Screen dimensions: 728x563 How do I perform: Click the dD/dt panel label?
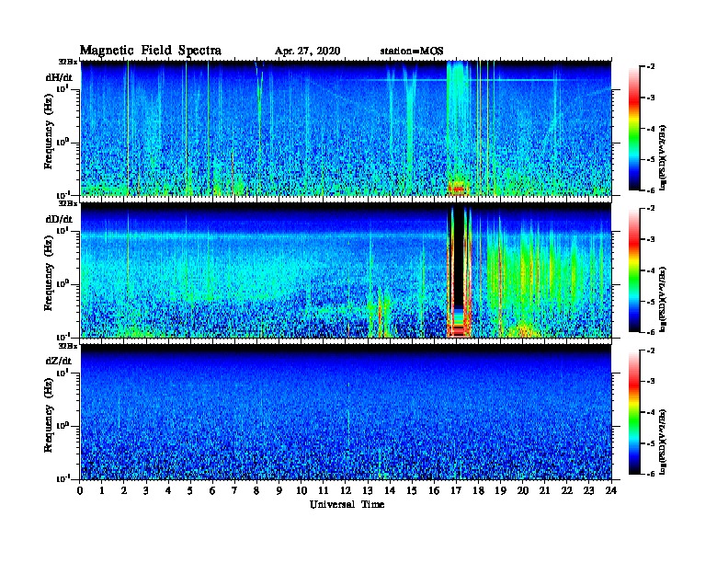[59, 219]
